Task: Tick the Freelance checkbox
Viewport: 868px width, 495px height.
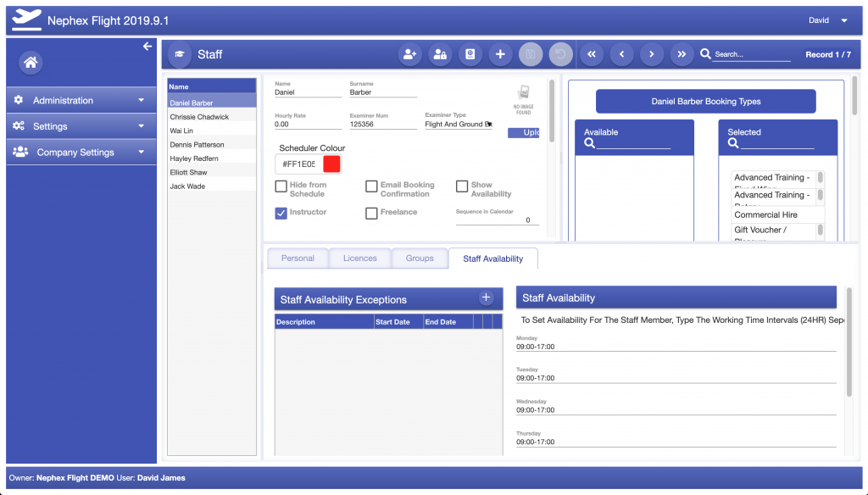Action: point(371,213)
